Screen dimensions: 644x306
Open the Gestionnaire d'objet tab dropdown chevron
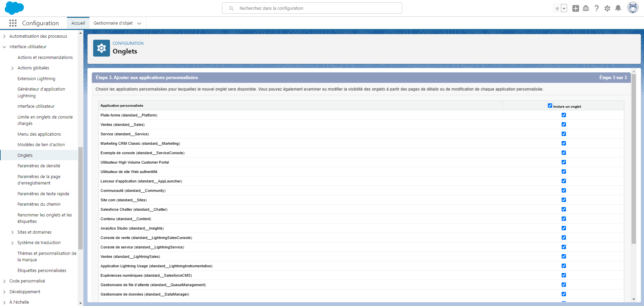click(139, 23)
